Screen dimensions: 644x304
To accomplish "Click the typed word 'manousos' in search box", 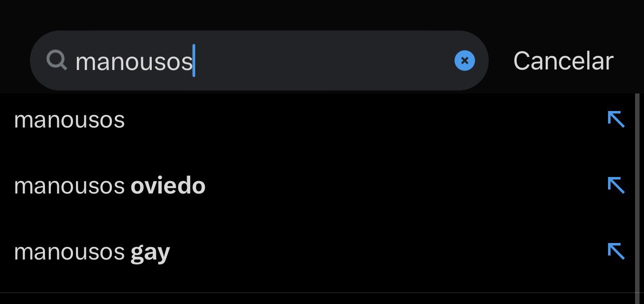I will coord(134,61).
